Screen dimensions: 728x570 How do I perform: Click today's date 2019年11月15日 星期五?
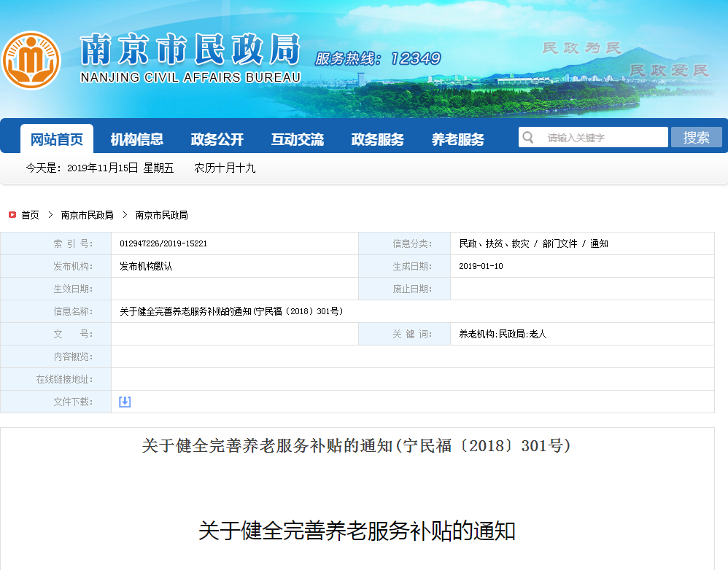coord(120,168)
